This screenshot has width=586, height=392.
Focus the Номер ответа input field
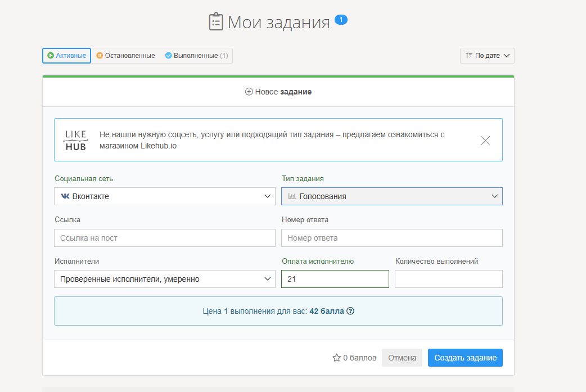click(x=392, y=238)
